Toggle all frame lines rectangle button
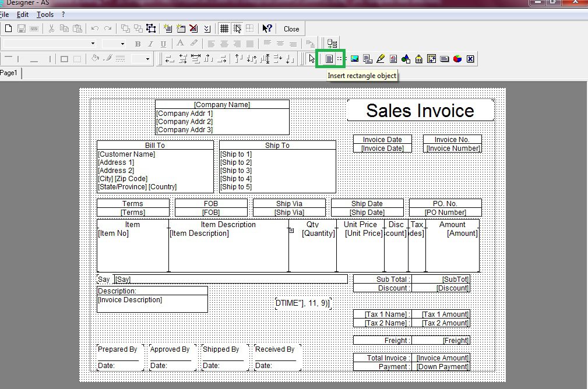 (64, 59)
